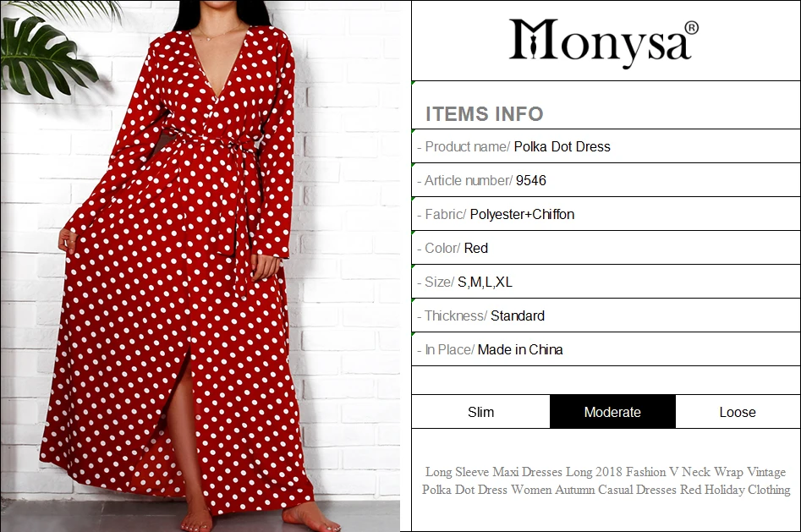Image resolution: width=801 pixels, height=532 pixels.
Task: Click the Product name Polka Dot Dress row
Action: click(606, 146)
